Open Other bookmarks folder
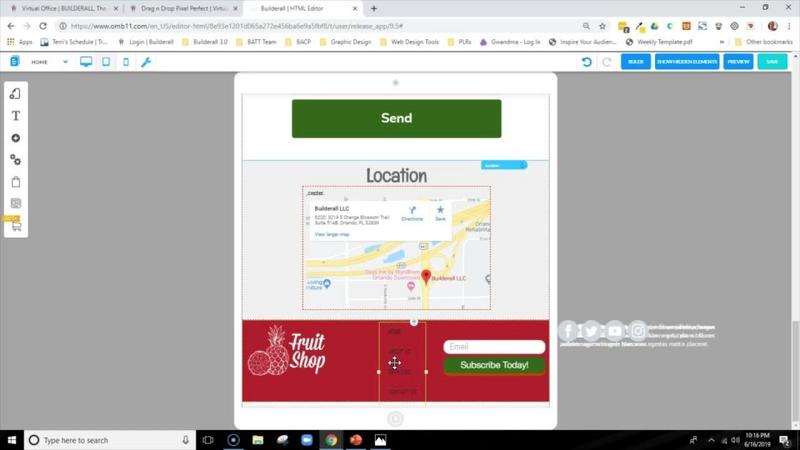The image size is (800, 450). 764,42
